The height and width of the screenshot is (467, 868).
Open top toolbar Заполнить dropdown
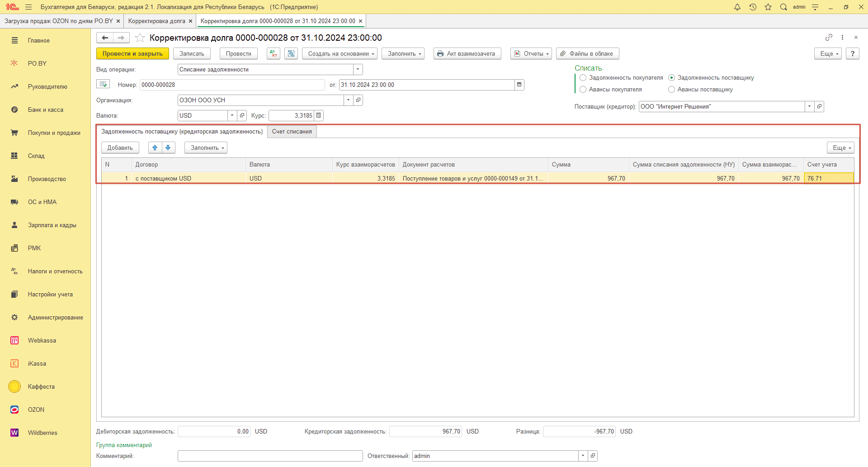click(403, 53)
